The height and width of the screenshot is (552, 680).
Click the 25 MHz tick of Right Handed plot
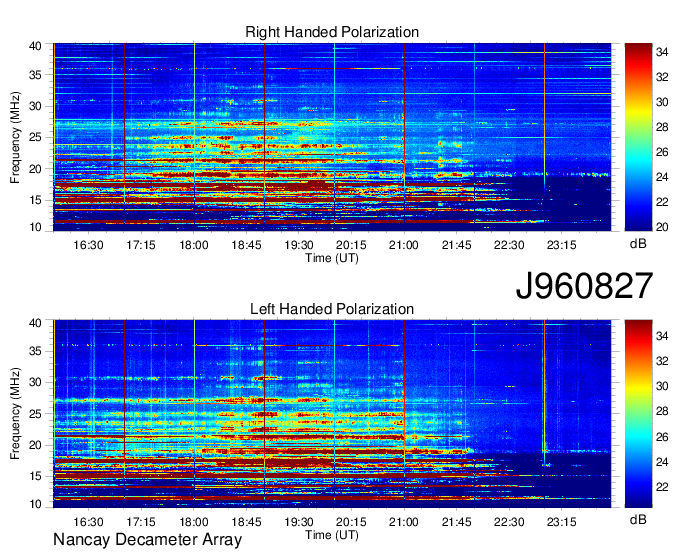click(x=35, y=137)
